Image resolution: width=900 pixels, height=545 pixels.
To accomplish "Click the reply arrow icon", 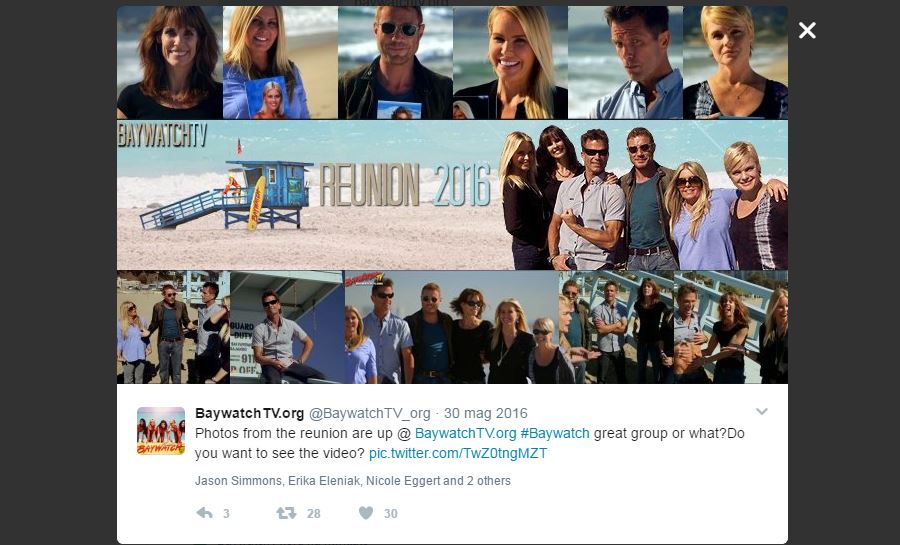I will pos(204,513).
